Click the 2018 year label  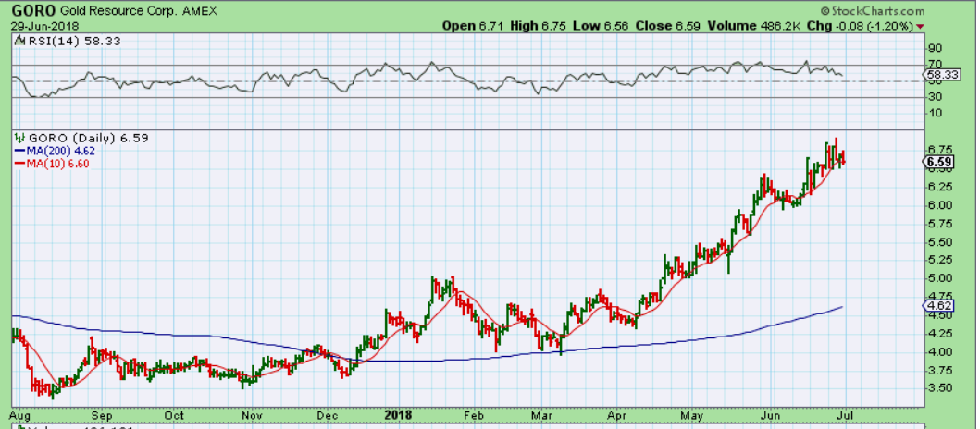(398, 414)
